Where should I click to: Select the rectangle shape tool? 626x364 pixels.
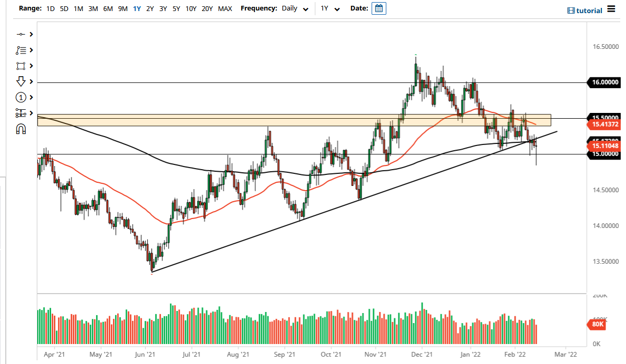pyautogui.click(x=21, y=66)
